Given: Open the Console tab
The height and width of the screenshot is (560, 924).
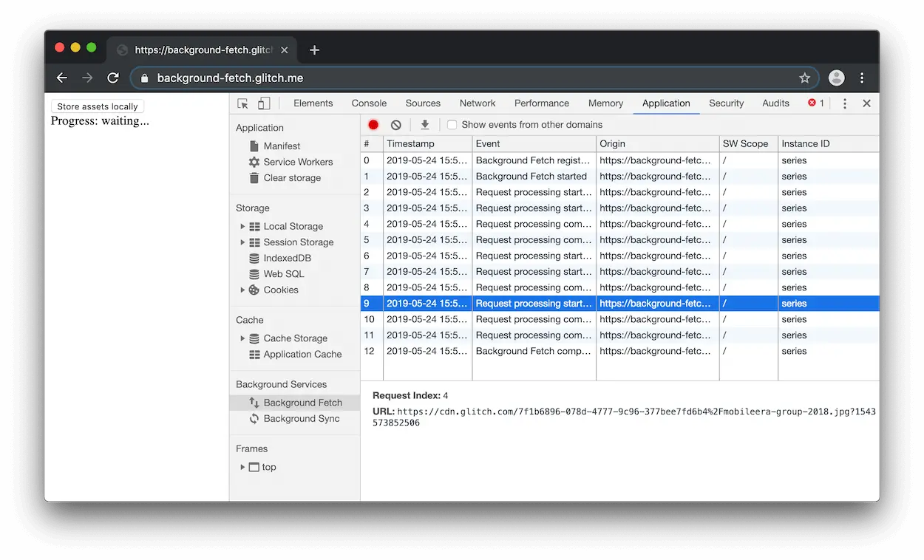Looking at the screenshot, I should point(369,103).
